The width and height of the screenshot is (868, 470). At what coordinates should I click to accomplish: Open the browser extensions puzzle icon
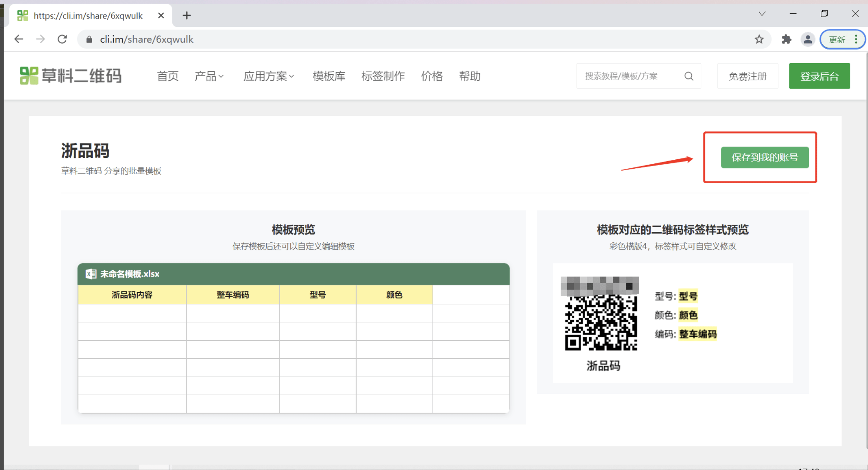point(786,39)
